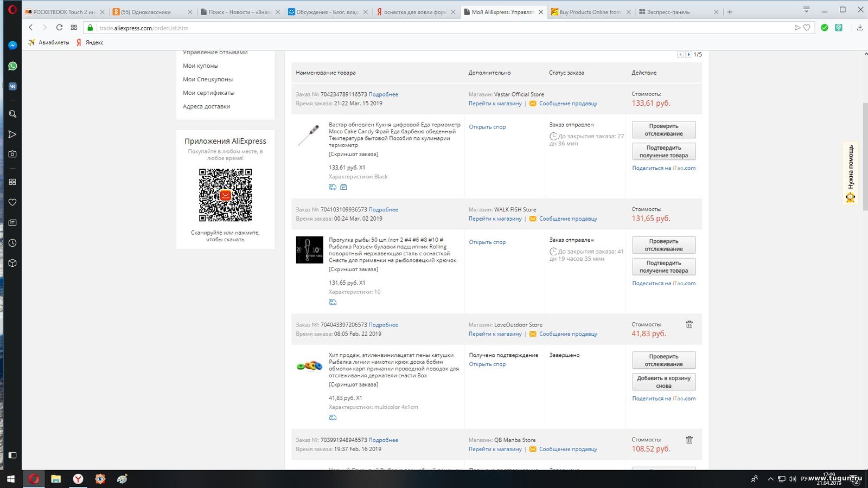
Task: Go to previous page of orders arrow
Action: [680, 54]
